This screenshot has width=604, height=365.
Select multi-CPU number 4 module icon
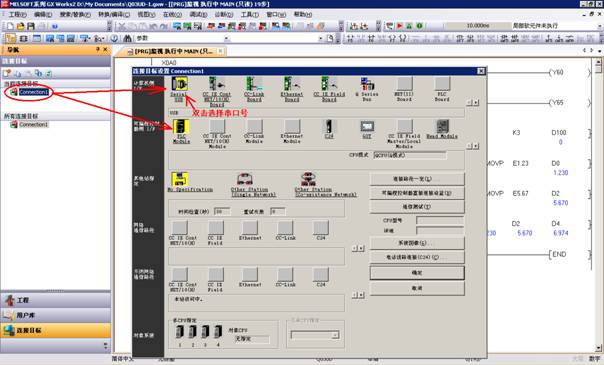[218, 331]
